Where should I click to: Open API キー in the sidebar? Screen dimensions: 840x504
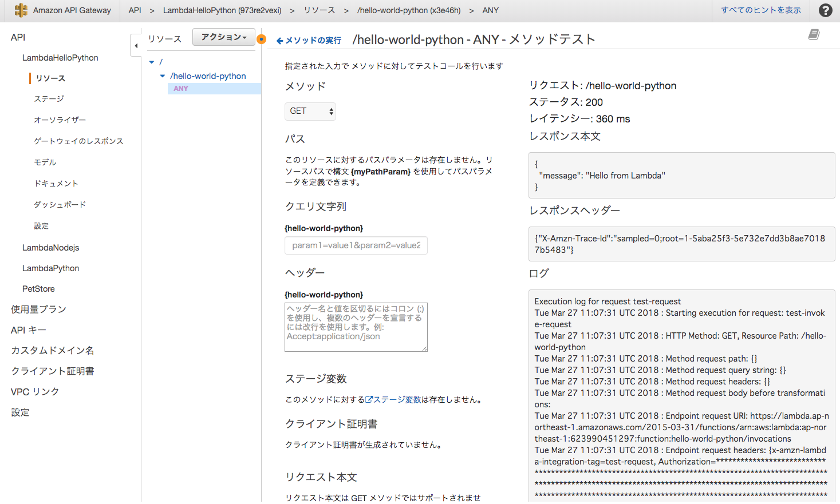point(28,330)
